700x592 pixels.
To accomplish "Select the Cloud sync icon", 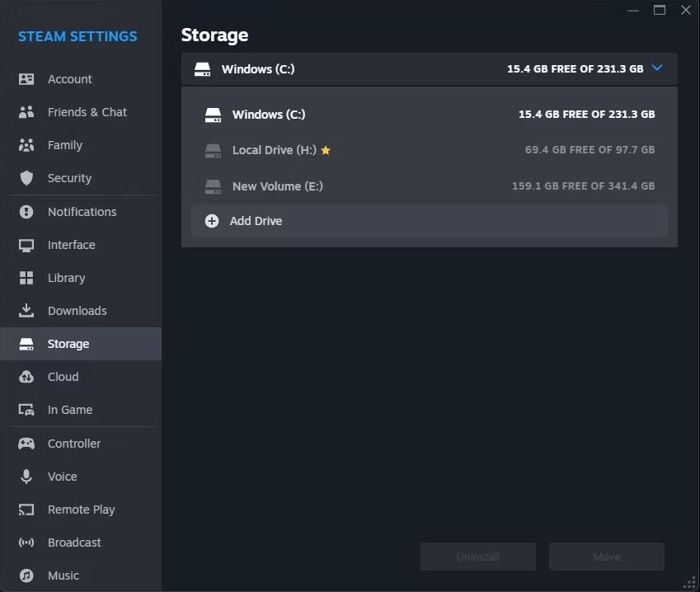I will (26, 377).
